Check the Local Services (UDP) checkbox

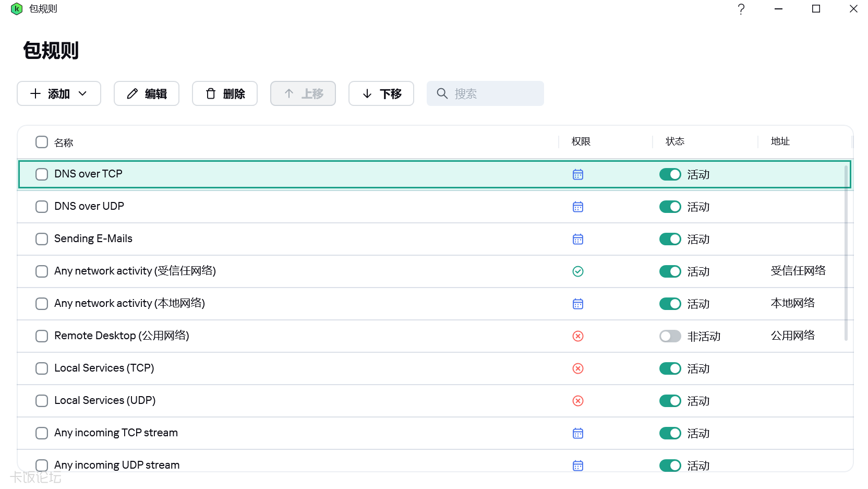tap(42, 401)
